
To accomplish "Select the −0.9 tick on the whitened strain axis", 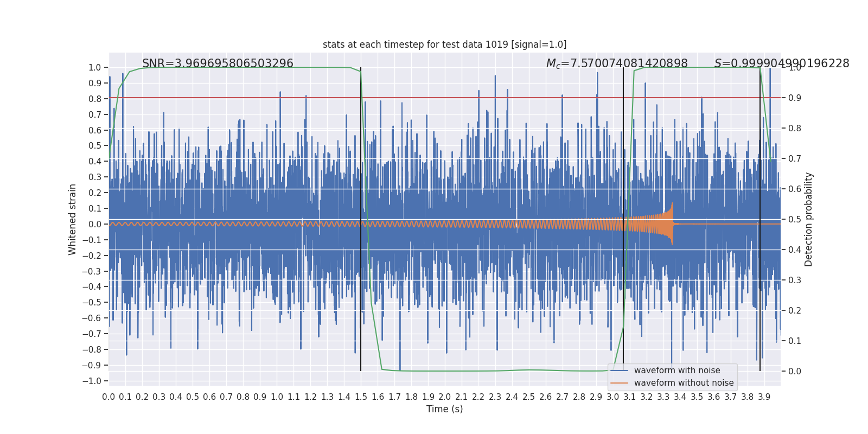I will 92,365.
